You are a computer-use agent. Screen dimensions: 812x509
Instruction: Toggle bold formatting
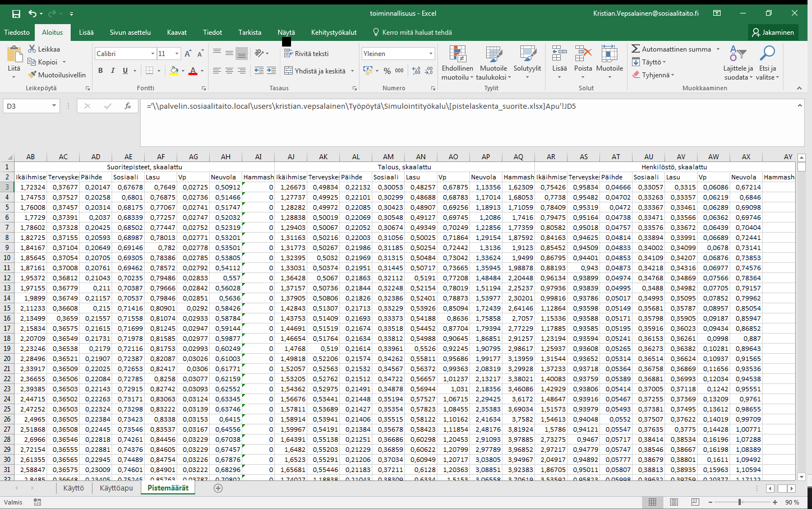click(100, 71)
